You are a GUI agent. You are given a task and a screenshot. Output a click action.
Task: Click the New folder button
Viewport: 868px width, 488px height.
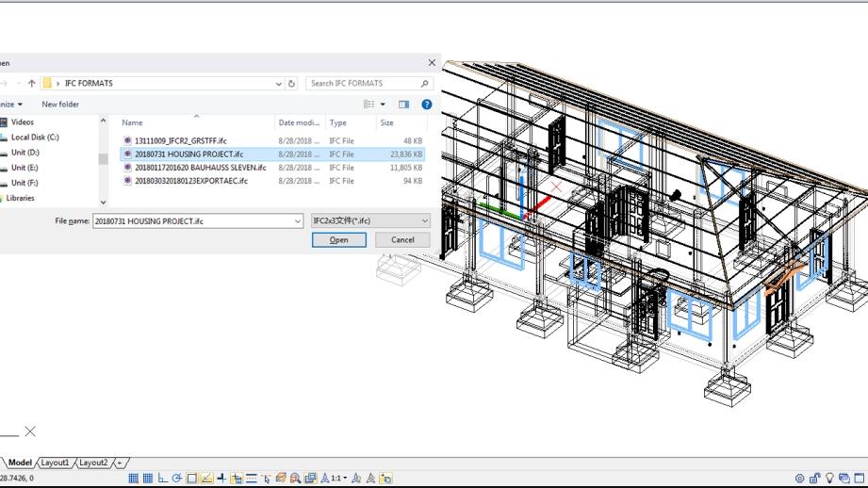[60, 104]
